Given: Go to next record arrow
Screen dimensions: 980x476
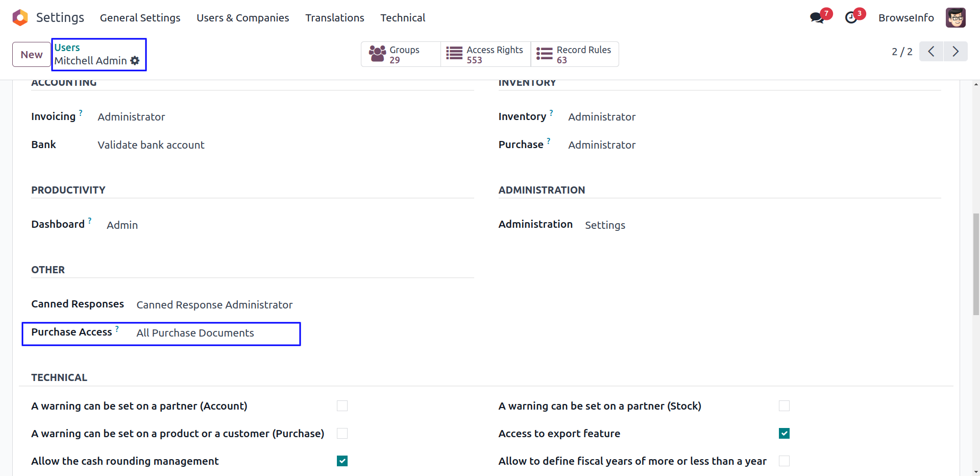Looking at the screenshot, I should tap(955, 52).
